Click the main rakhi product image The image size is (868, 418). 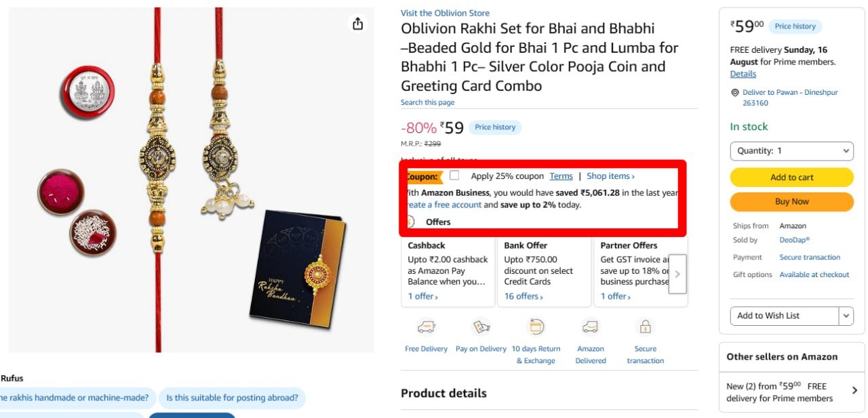point(191,180)
